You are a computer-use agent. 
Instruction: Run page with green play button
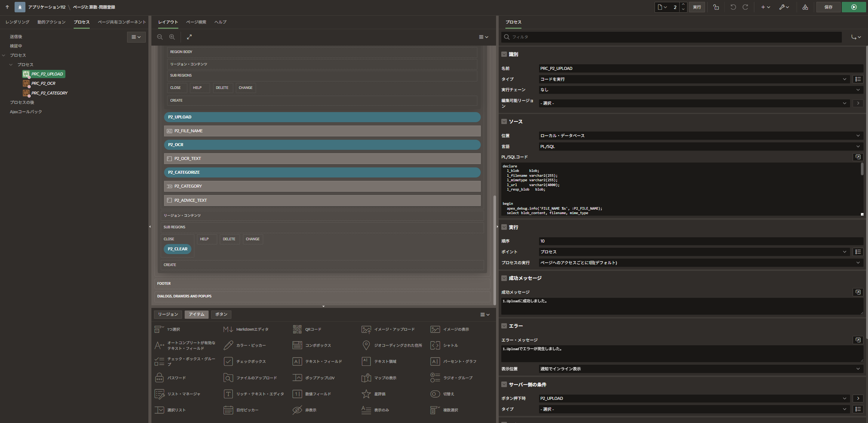(854, 7)
